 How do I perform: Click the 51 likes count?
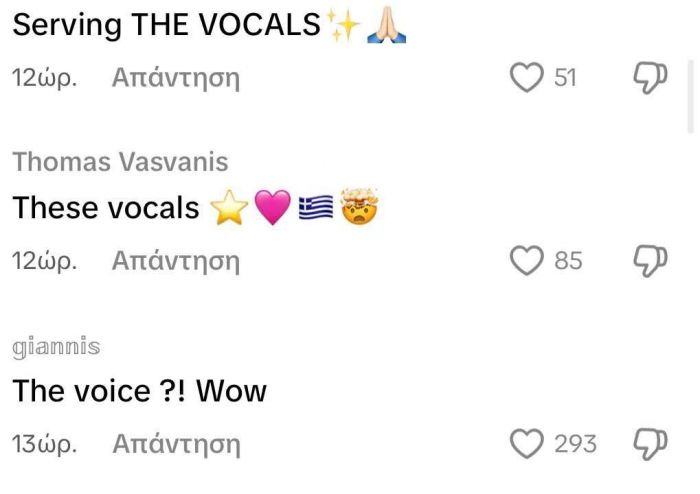565,78
